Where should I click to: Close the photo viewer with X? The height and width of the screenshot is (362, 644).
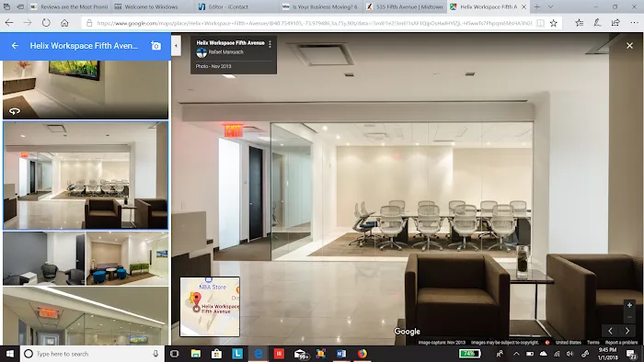coord(629,46)
